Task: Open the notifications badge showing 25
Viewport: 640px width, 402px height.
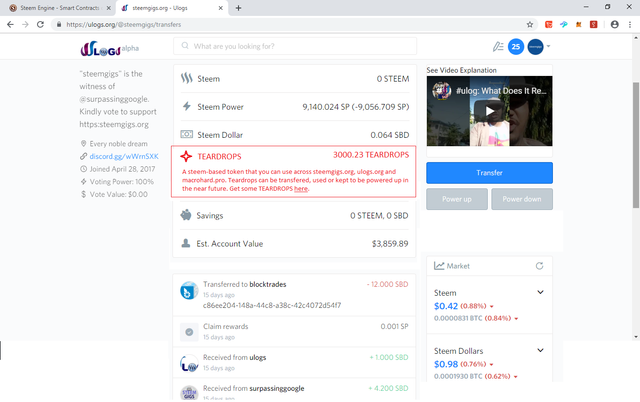Action: click(x=516, y=47)
